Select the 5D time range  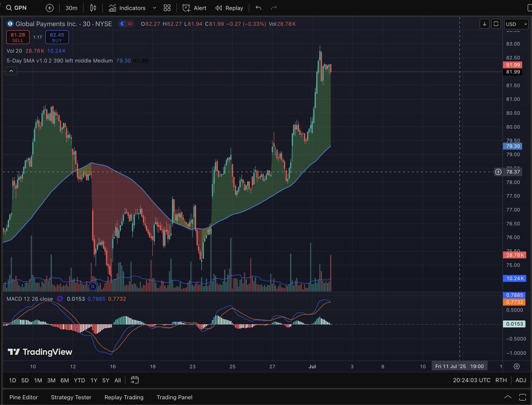coord(25,380)
